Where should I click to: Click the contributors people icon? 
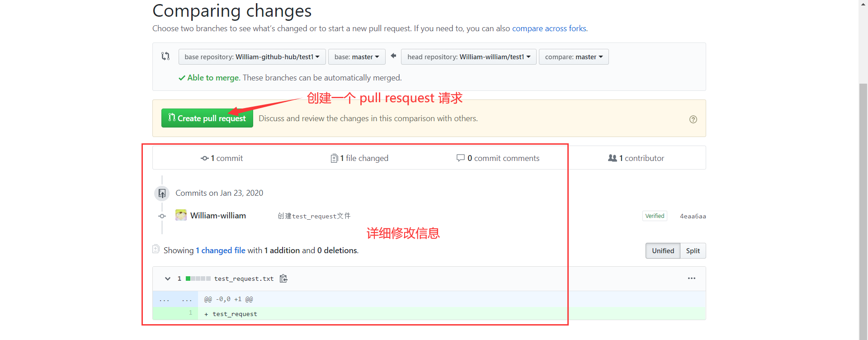click(613, 158)
